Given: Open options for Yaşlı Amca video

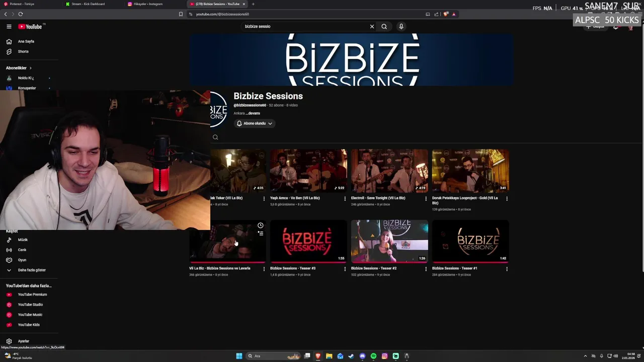Looking at the screenshot, I should click(x=345, y=199).
